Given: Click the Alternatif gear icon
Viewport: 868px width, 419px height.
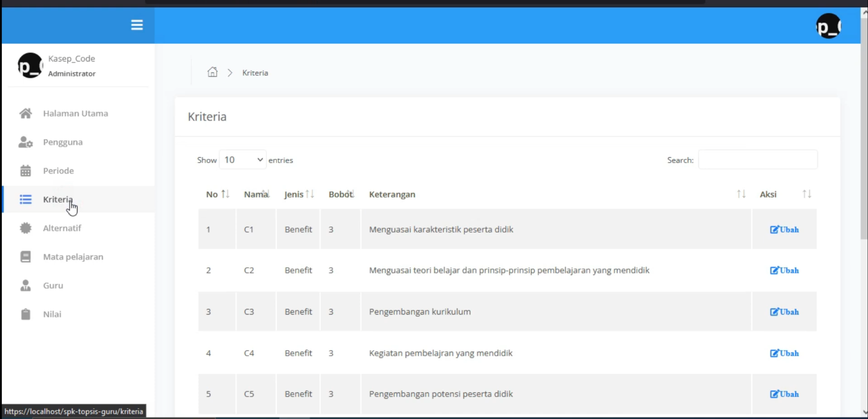Looking at the screenshot, I should pos(25,228).
